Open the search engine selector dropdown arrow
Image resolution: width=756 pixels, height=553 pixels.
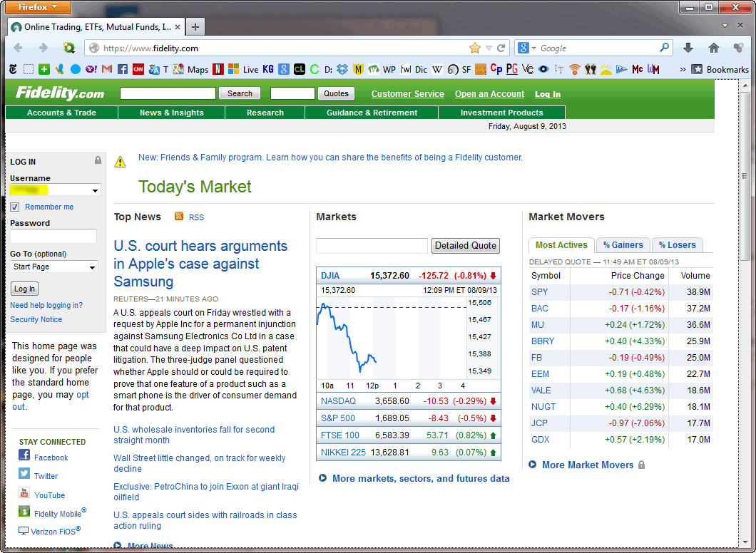coord(533,48)
